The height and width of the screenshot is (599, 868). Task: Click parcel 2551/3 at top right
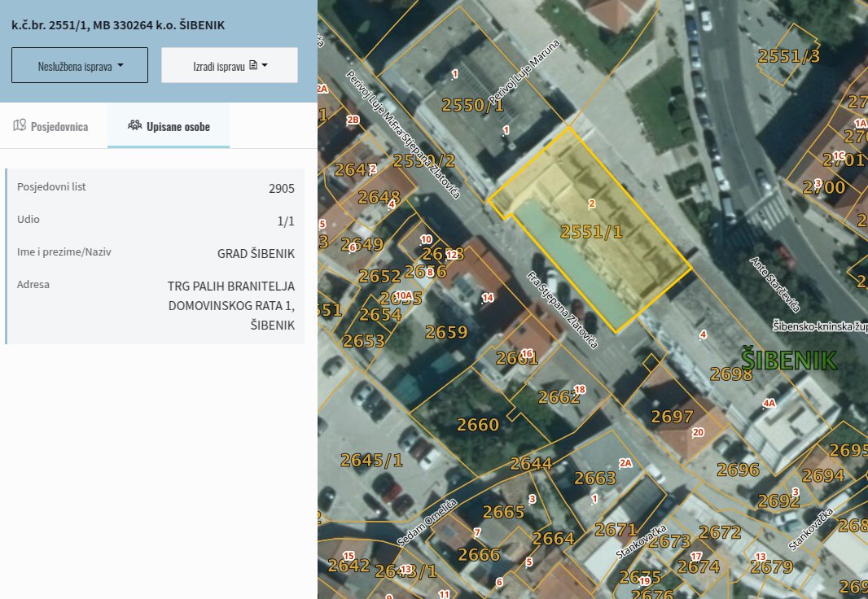click(788, 56)
